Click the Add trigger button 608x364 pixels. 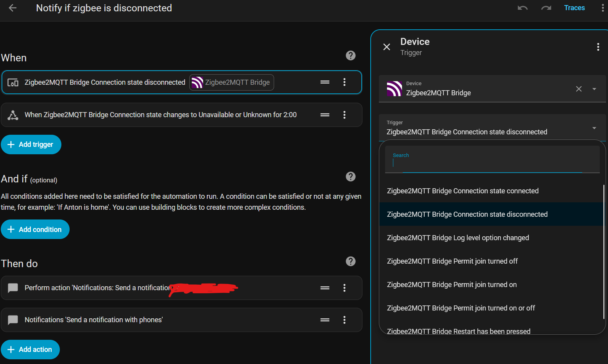pos(31,145)
